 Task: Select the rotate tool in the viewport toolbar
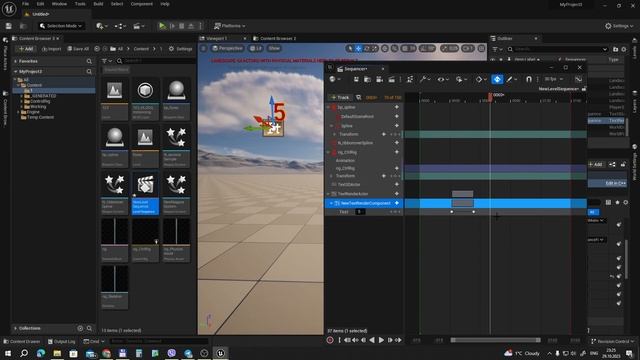(x=367, y=49)
